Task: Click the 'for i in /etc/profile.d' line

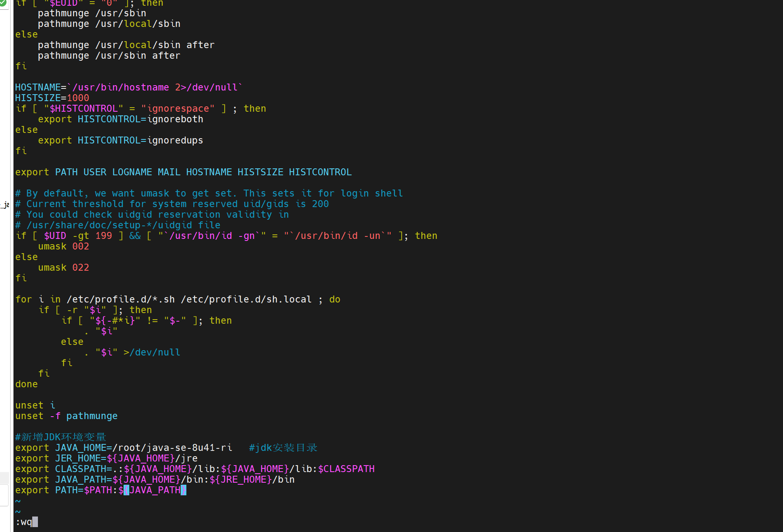Action: pyautogui.click(x=177, y=300)
